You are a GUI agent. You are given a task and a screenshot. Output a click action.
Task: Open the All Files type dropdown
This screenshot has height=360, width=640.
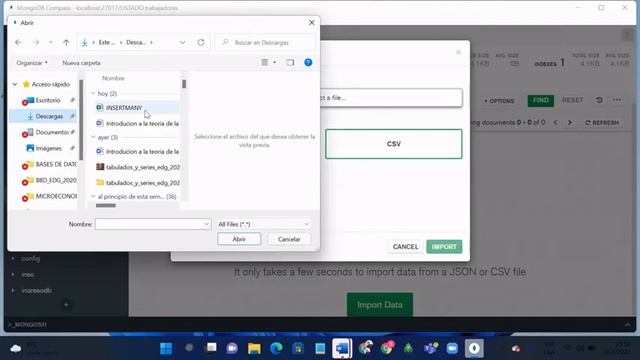click(x=263, y=224)
